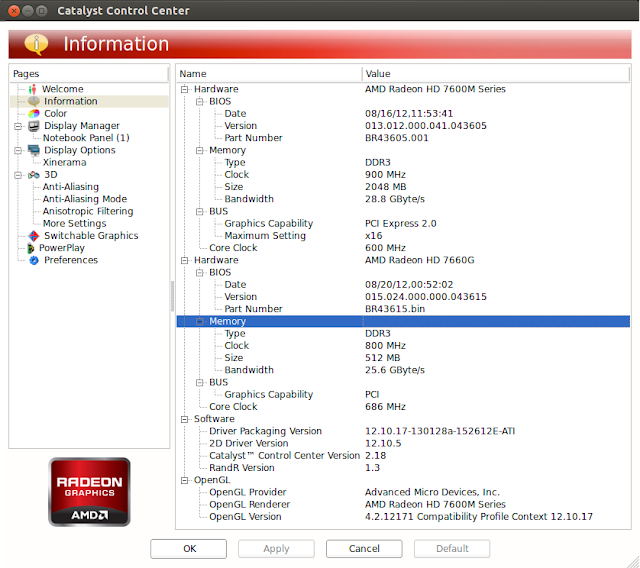The height and width of the screenshot is (568, 640).
Task: Open Notebook Panel (1) page
Action: click(x=86, y=138)
